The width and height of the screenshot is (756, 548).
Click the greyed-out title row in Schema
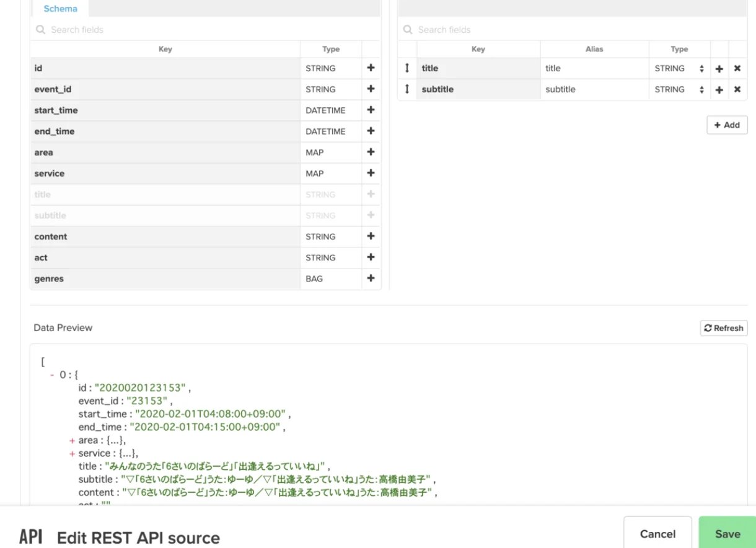[204, 195]
